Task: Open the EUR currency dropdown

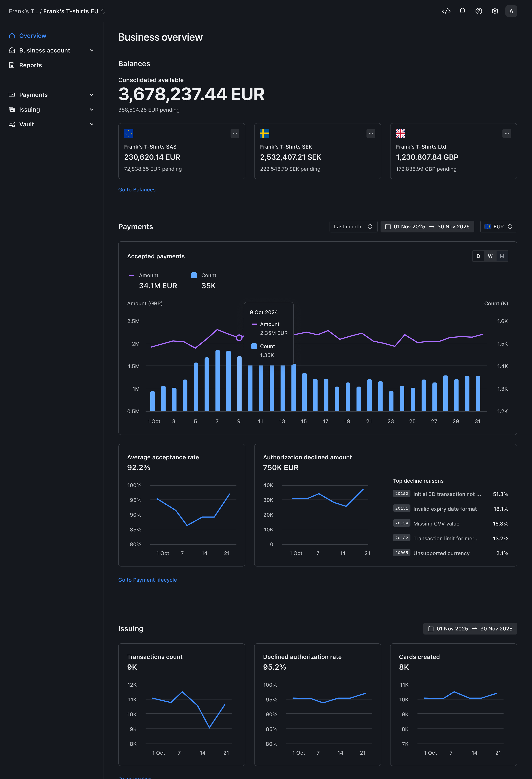Action: click(x=499, y=227)
